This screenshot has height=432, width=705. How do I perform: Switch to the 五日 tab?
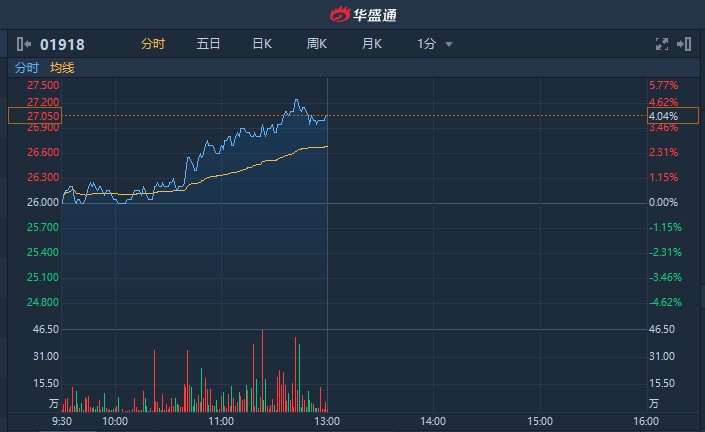[208, 44]
